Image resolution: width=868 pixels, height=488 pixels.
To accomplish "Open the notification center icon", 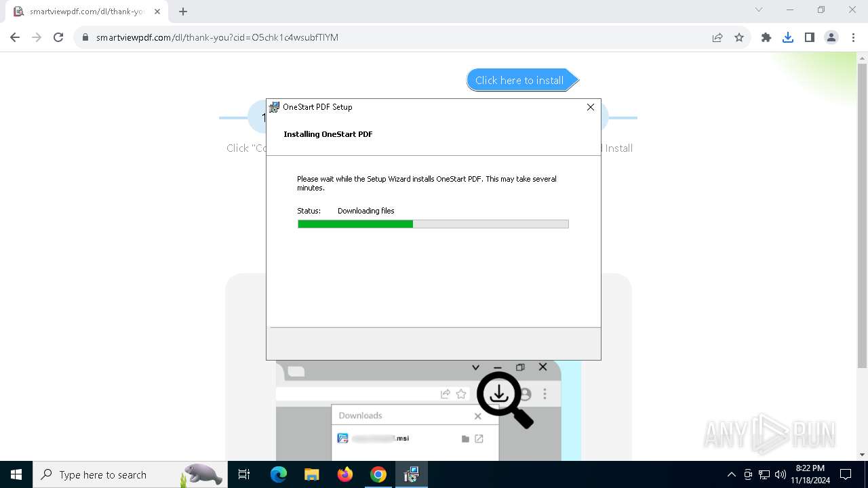I will 846,474.
